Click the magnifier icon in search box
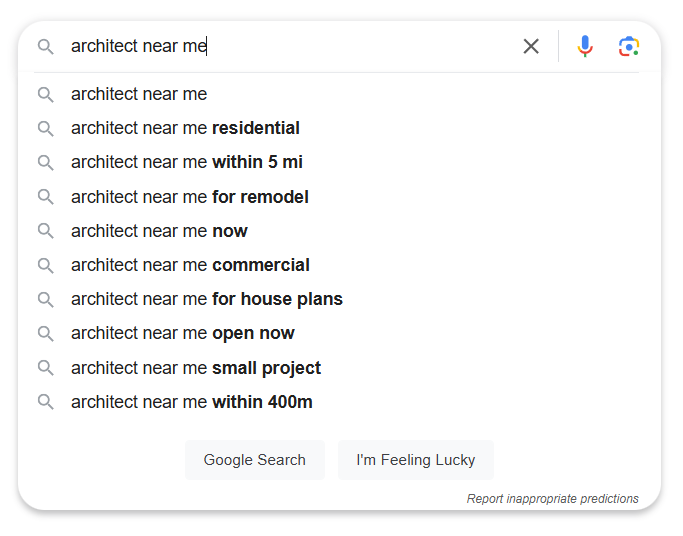The height and width of the screenshot is (536, 683). click(45, 46)
